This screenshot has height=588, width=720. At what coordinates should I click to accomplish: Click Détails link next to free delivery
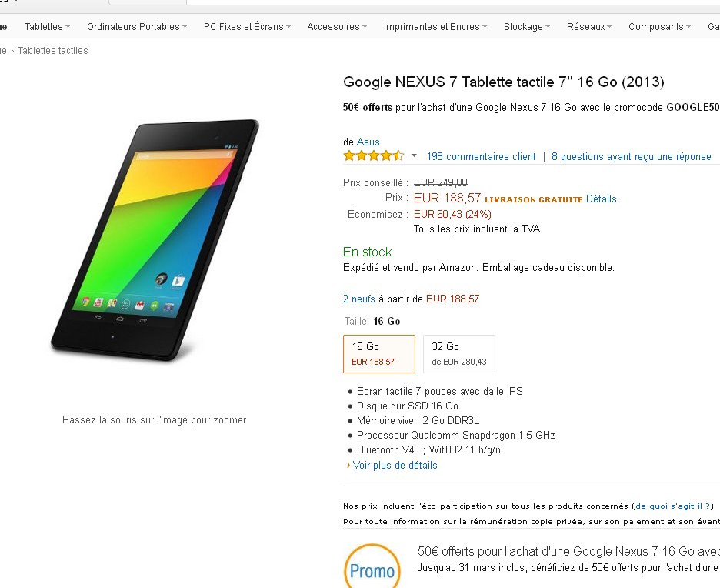(x=601, y=199)
